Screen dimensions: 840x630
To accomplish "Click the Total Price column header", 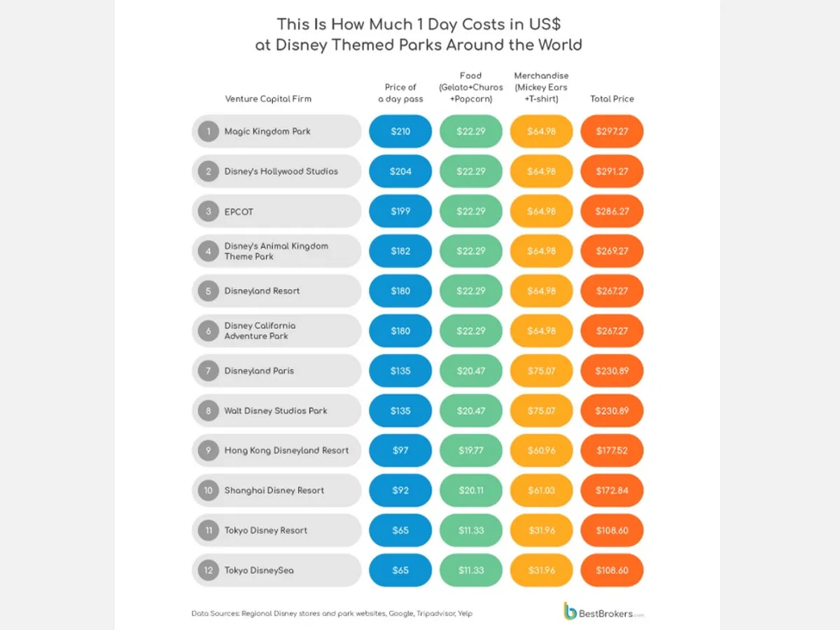I will point(612,99).
